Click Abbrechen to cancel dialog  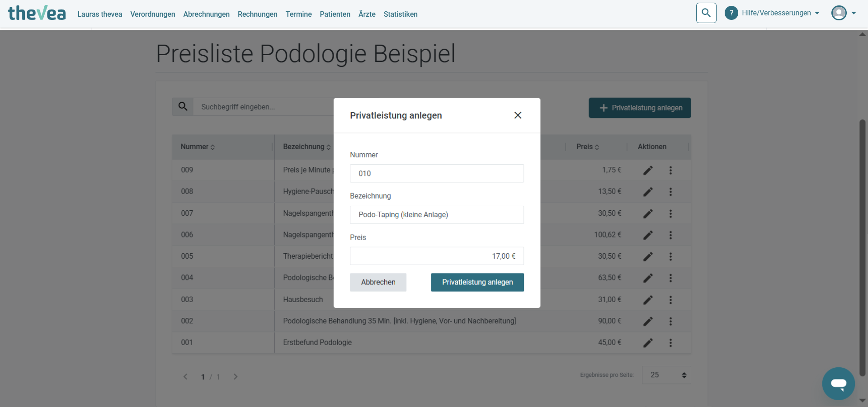378,282
